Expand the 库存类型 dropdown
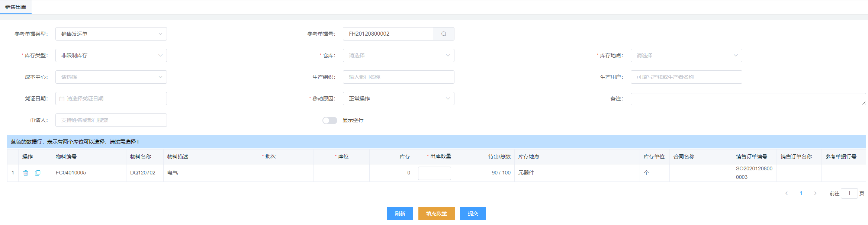The width and height of the screenshot is (868, 225). [111, 55]
